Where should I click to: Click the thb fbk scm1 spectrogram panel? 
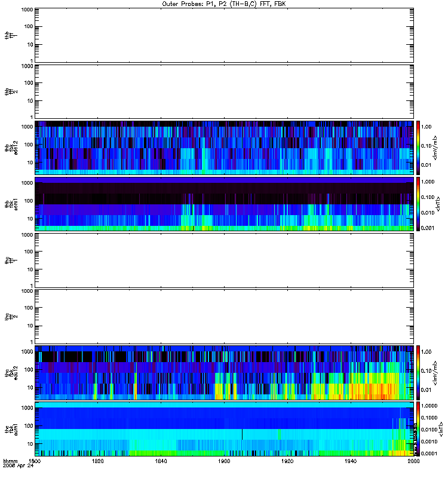(225, 204)
